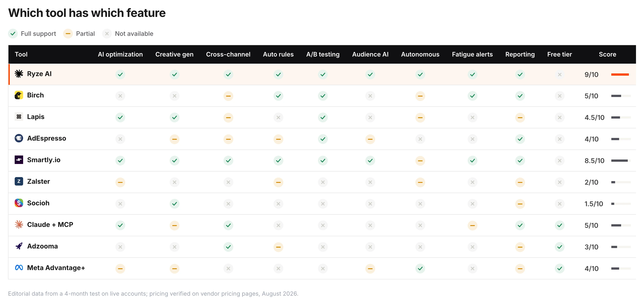The height and width of the screenshot is (305, 644).
Task: Click Adzooma's Auto rules partial icon
Action: click(x=278, y=247)
